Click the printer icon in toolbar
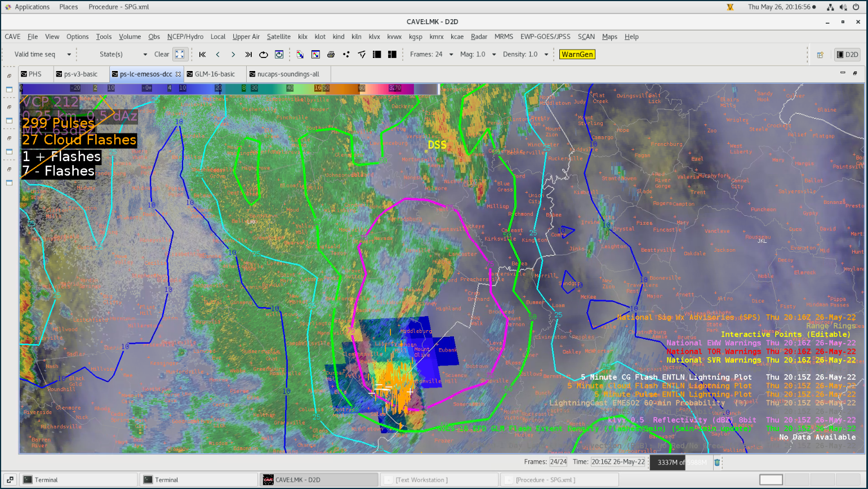Screen dimensions: 868x489 click(x=331, y=55)
